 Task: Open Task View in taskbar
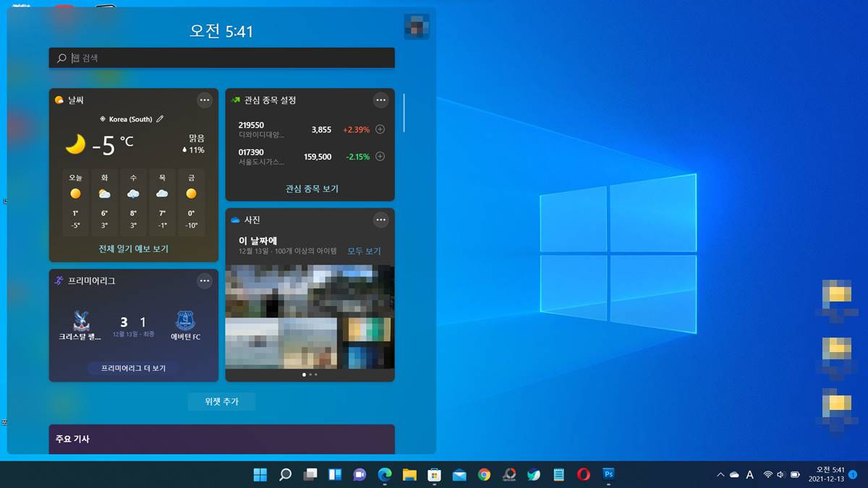click(x=310, y=474)
